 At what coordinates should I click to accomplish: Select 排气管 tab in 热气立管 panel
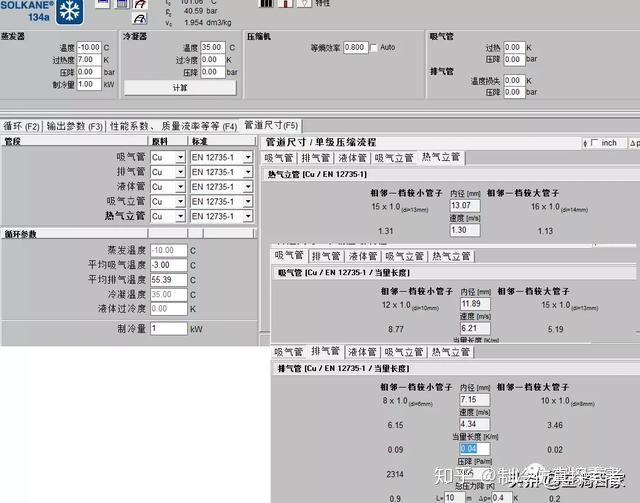point(316,158)
